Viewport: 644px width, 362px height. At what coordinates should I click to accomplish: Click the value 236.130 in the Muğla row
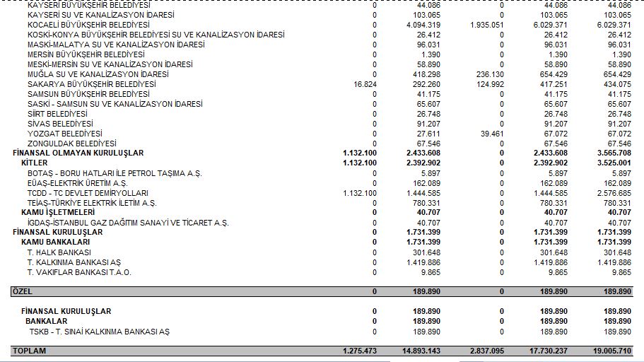(x=490, y=74)
